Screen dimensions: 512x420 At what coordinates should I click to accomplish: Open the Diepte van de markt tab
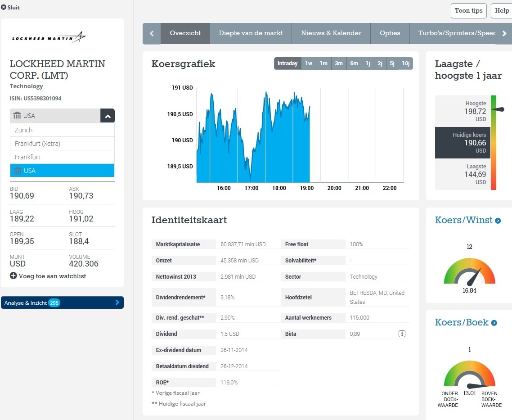pos(251,33)
